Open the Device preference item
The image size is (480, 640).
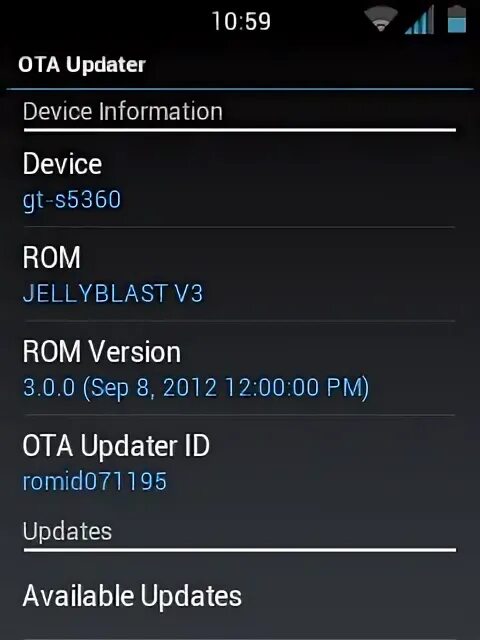(239, 180)
